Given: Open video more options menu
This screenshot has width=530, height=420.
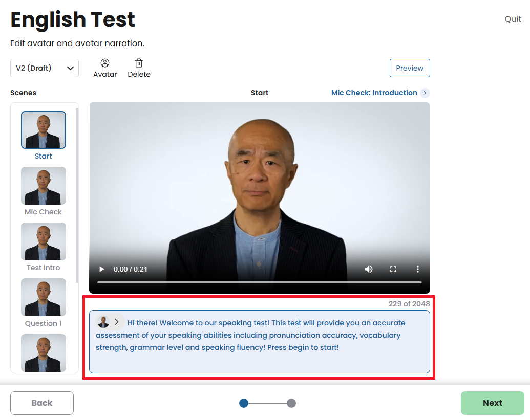Looking at the screenshot, I should click(x=418, y=269).
